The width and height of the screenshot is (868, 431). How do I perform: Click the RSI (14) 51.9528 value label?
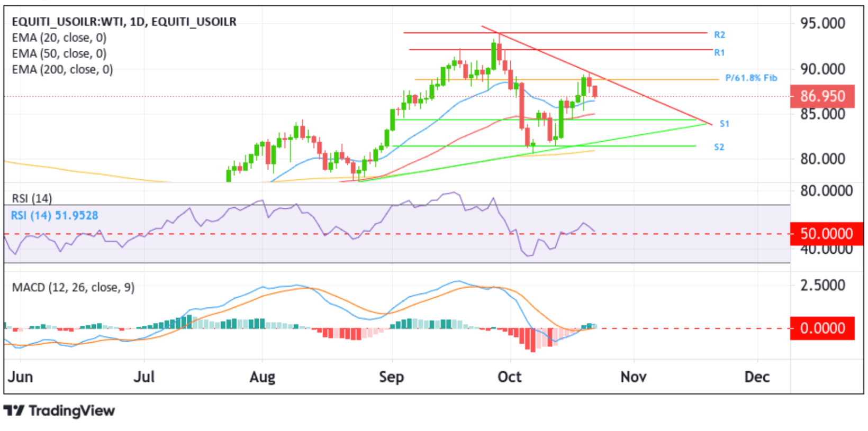click(55, 215)
